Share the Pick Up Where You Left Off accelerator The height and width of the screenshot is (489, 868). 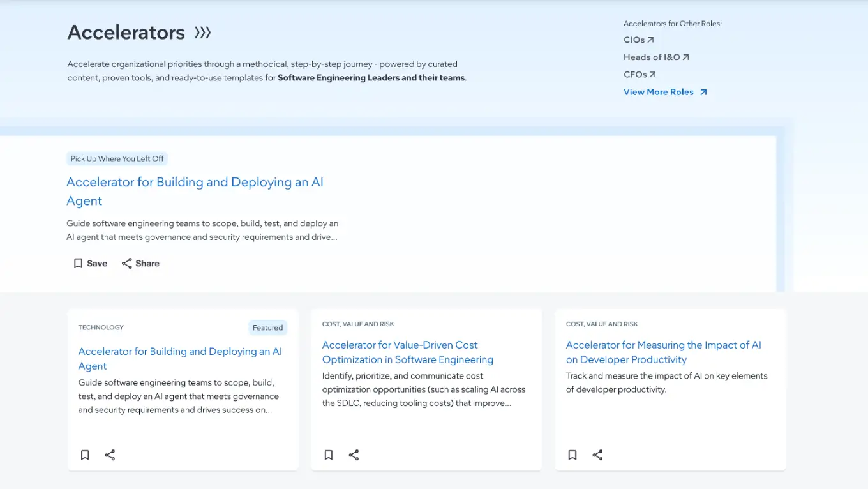pos(140,263)
